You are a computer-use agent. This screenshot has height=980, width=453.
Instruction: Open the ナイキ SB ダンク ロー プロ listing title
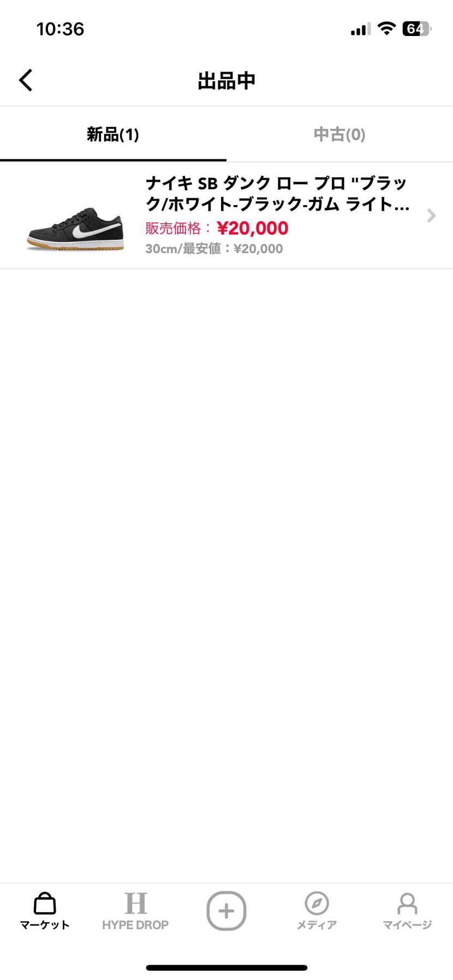(x=277, y=193)
